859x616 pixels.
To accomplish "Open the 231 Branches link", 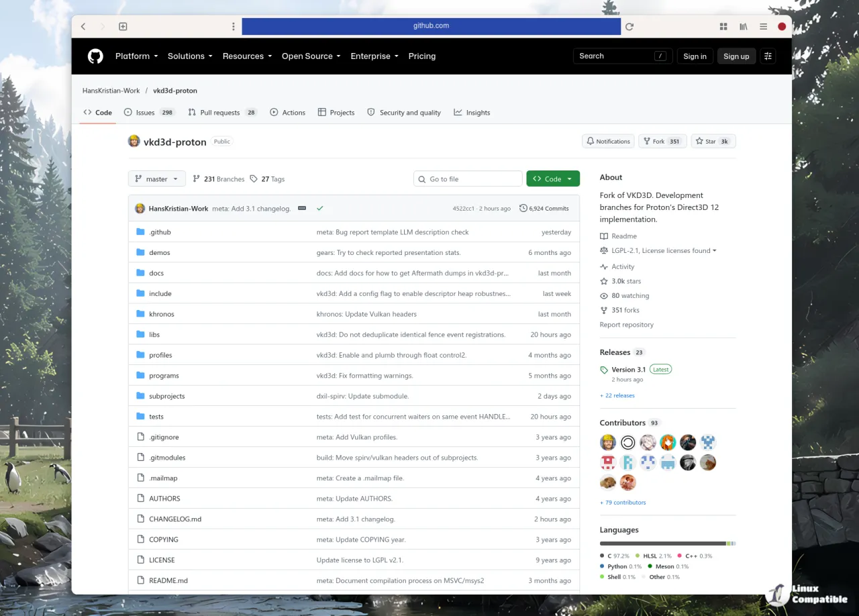I will (218, 179).
